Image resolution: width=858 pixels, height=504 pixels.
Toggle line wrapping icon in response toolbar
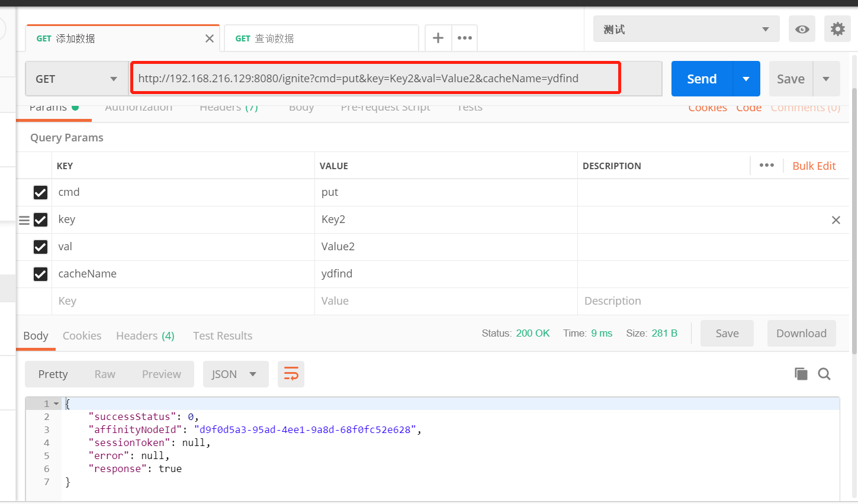291,374
